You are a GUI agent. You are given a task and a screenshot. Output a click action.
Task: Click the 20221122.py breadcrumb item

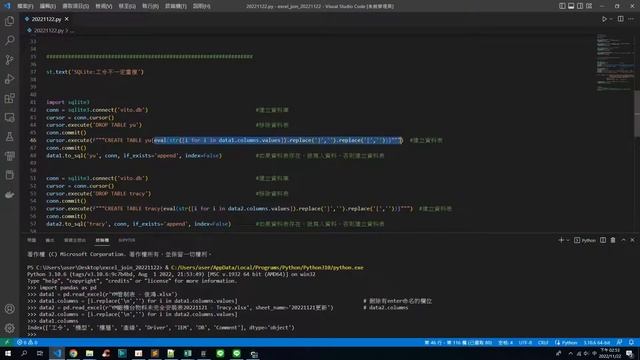coord(49,30)
